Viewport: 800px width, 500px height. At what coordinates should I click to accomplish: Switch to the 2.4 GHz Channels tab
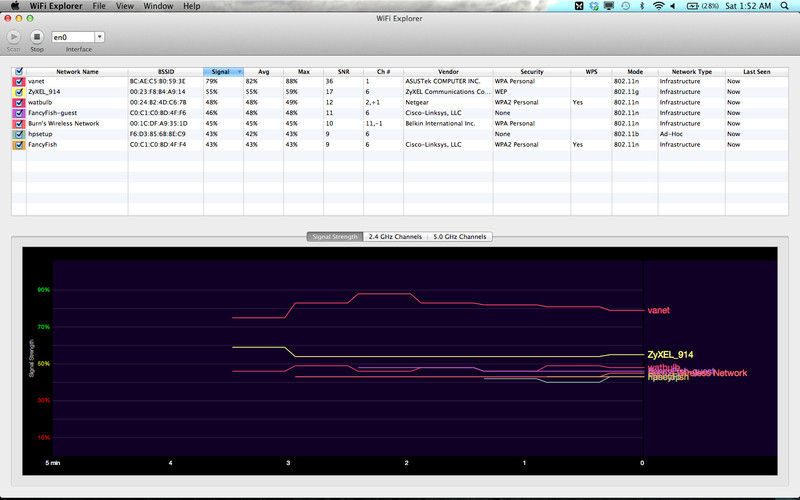coord(395,237)
